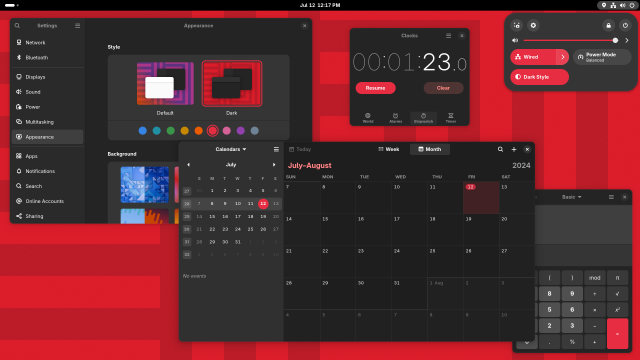Search events in Calendar
This screenshot has height=360, width=640.
pos(500,149)
